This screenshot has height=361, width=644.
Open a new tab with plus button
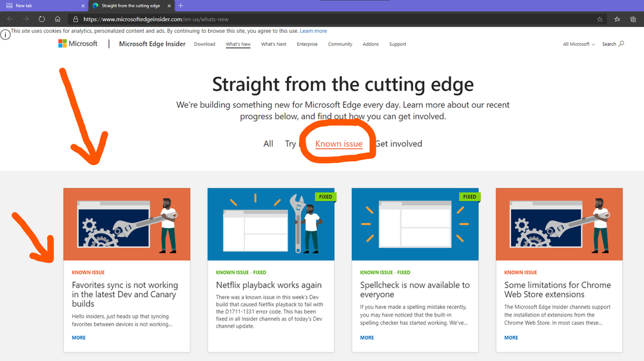pyautogui.click(x=181, y=6)
